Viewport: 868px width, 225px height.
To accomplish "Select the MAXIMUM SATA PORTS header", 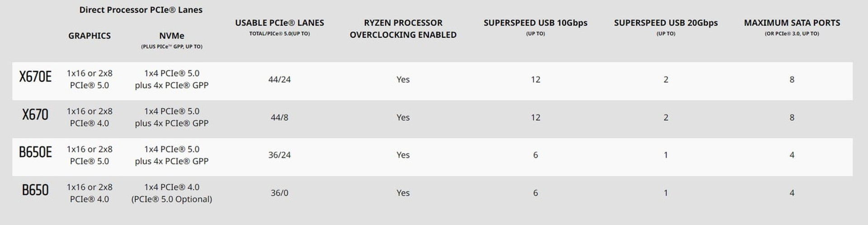I will click(x=792, y=23).
